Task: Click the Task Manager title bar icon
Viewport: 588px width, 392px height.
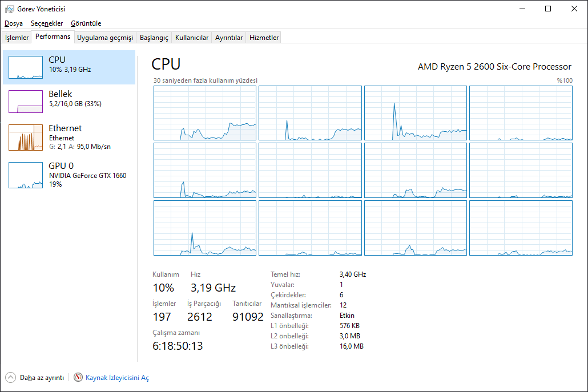Action: (x=9, y=9)
